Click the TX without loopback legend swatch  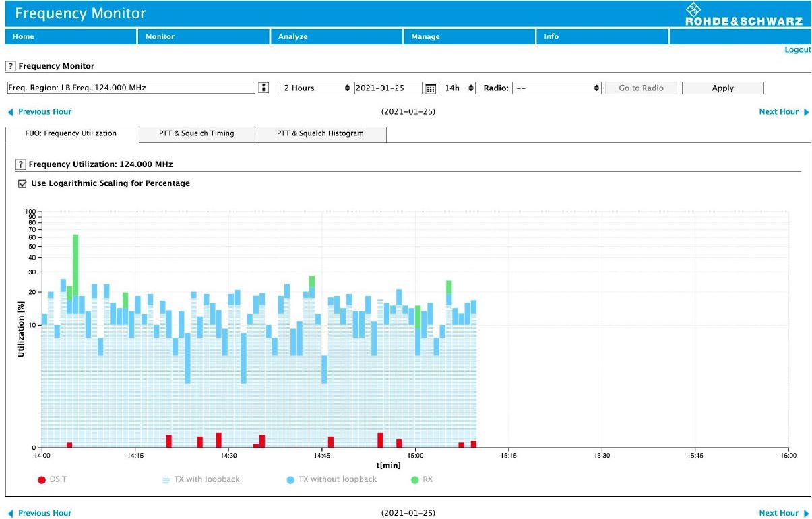290,480
